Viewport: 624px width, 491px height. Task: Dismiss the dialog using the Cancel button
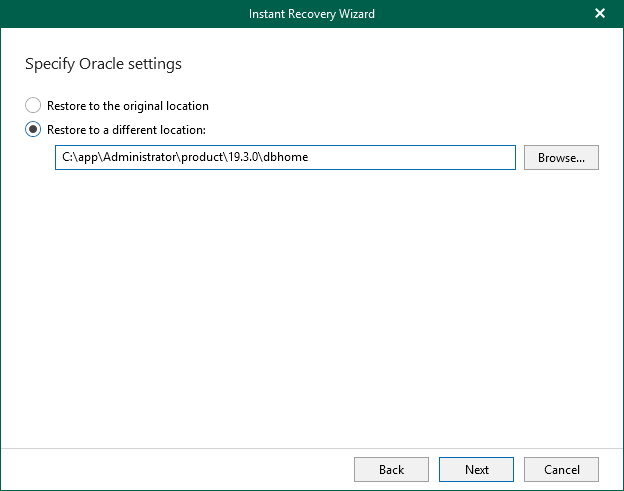561,469
